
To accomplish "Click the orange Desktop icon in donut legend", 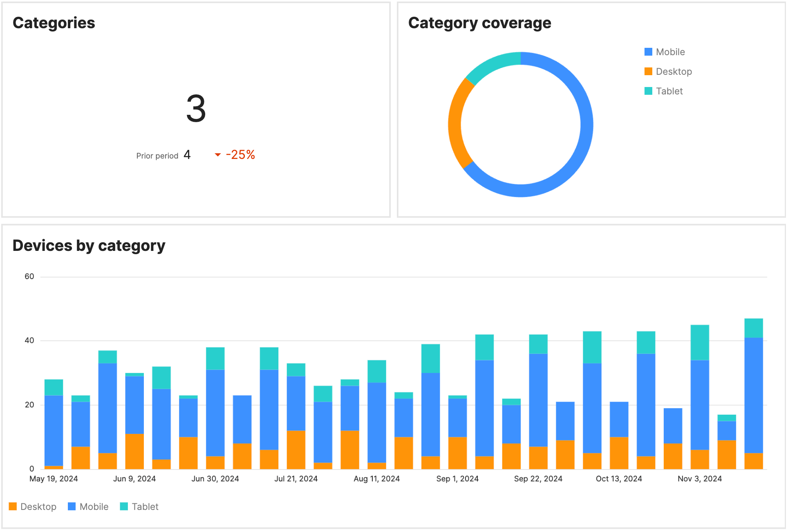I will 648,71.
